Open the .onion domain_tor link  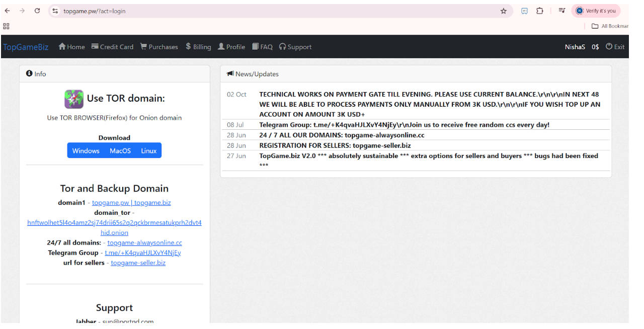pyautogui.click(x=114, y=227)
